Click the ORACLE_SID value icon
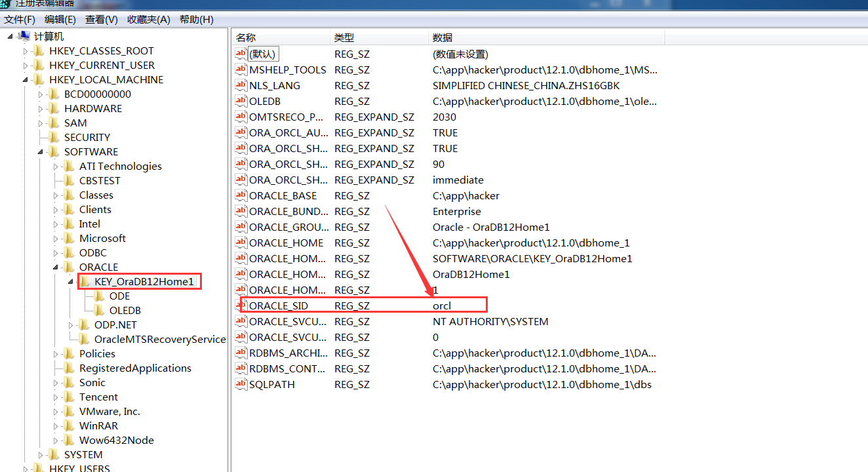 click(x=241, y=305)
